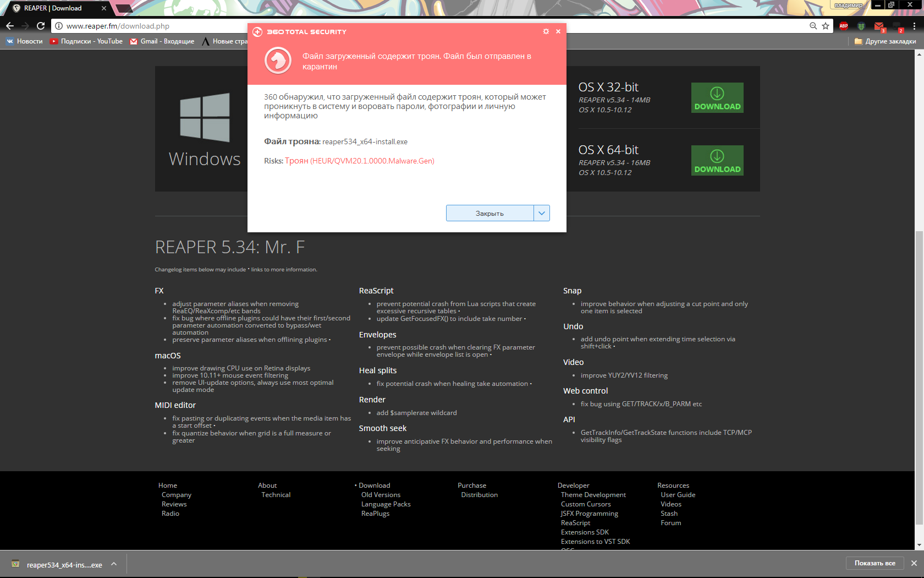
Task: Open the zoom magnifier icon in address bar
Action: coord(813,26)
